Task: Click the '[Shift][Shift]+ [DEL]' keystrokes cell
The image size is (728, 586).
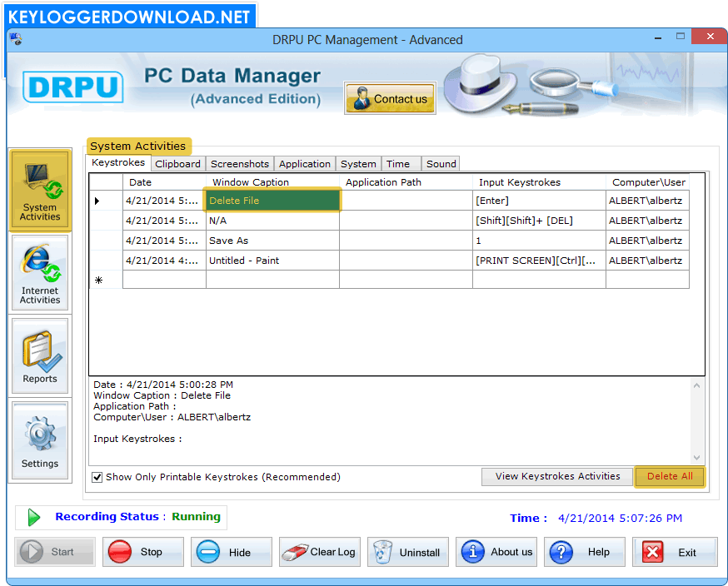Action: point(539,221)
